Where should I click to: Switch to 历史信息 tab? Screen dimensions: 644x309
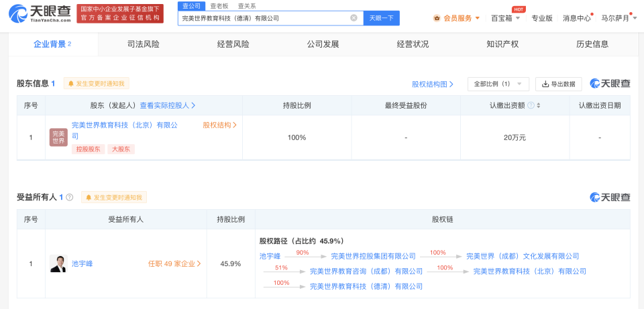pyautogui.click(x=592, y=44)
